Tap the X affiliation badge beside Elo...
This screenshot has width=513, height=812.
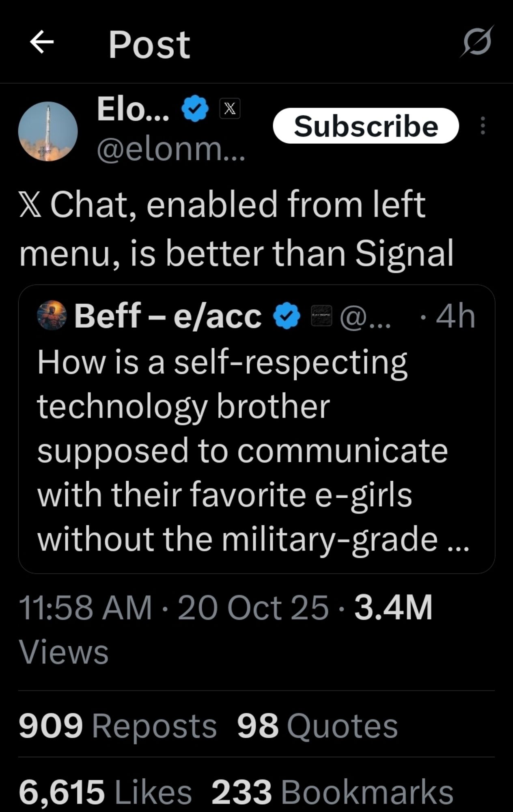230,108
